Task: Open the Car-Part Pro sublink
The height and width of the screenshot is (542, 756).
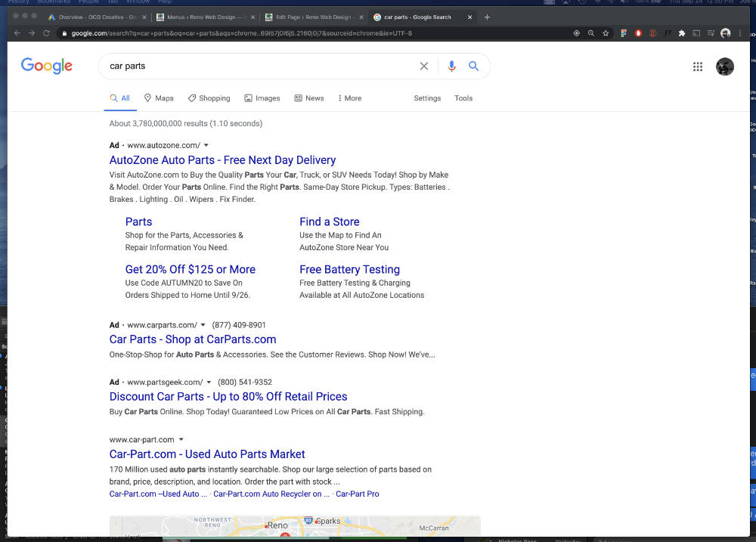Action: coord(358,494)
